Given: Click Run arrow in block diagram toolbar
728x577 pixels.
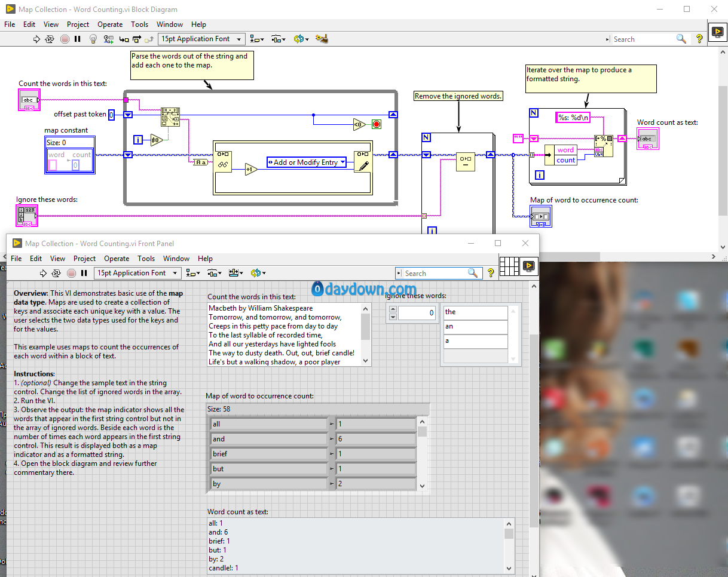Looking at the screenshot, I should point(36,39).
